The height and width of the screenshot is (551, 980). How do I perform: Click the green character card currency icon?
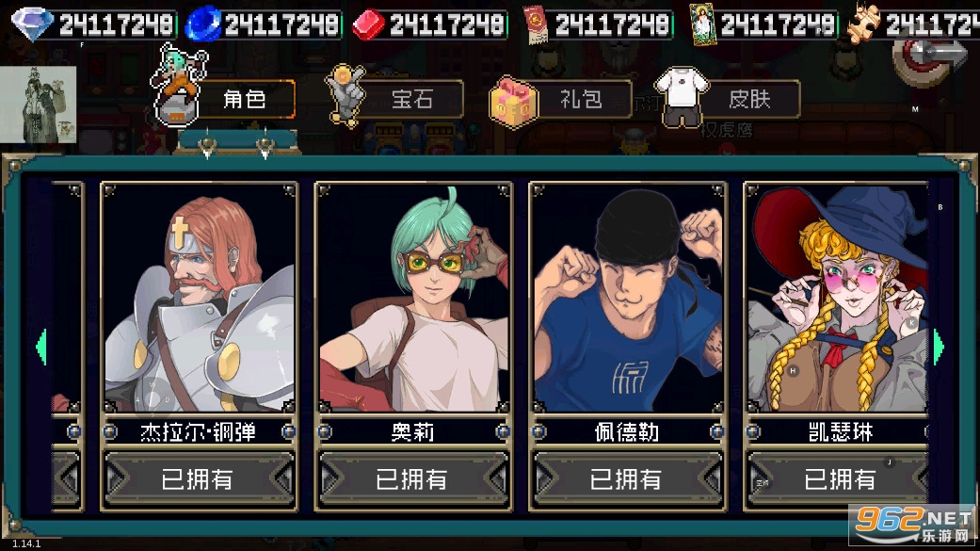click(702, 25)
